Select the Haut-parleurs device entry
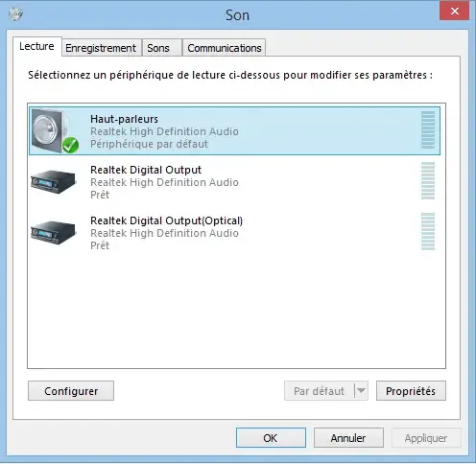 coord(234,131)
